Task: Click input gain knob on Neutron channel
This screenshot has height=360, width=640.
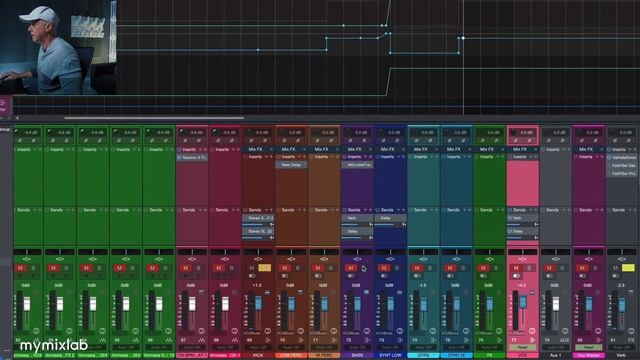Action: [x=182, y=132]
